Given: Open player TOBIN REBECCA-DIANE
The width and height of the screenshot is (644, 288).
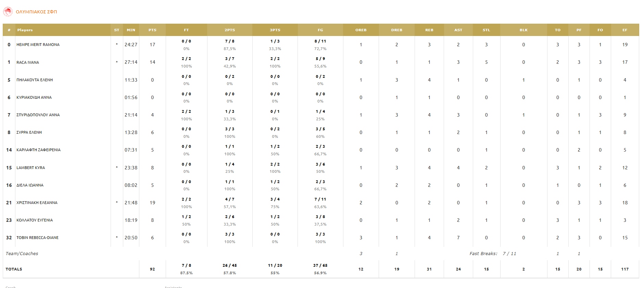Looking at the screenshot, I should click(38, 238).
